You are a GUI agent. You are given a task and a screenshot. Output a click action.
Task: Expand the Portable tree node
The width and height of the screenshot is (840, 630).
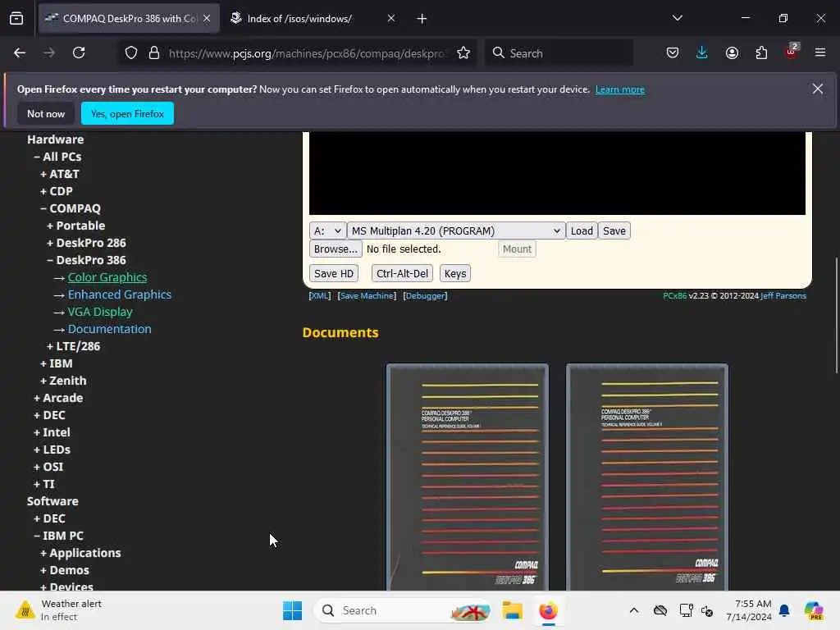pos(75,226)
